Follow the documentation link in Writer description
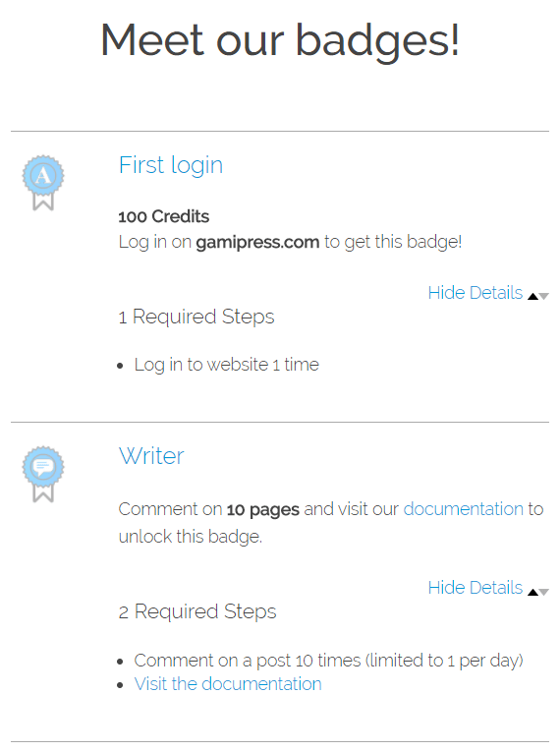 coord(463,509)
